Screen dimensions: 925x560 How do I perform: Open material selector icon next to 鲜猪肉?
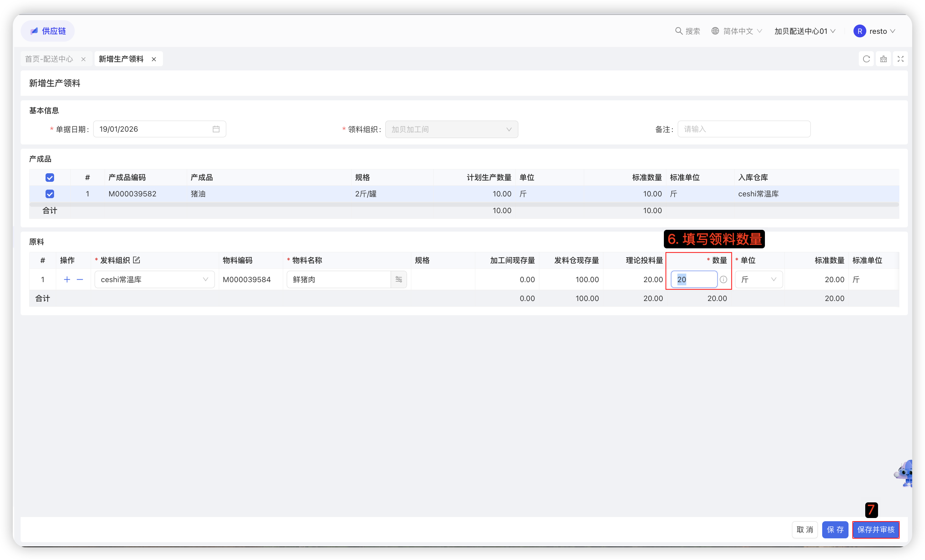[399, 280]
